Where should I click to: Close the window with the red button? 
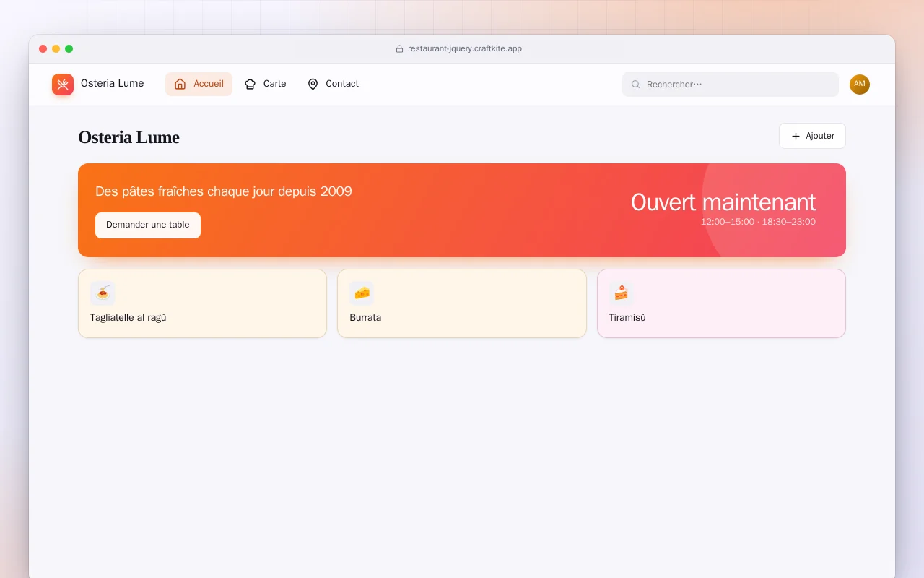tap(43, 49)
